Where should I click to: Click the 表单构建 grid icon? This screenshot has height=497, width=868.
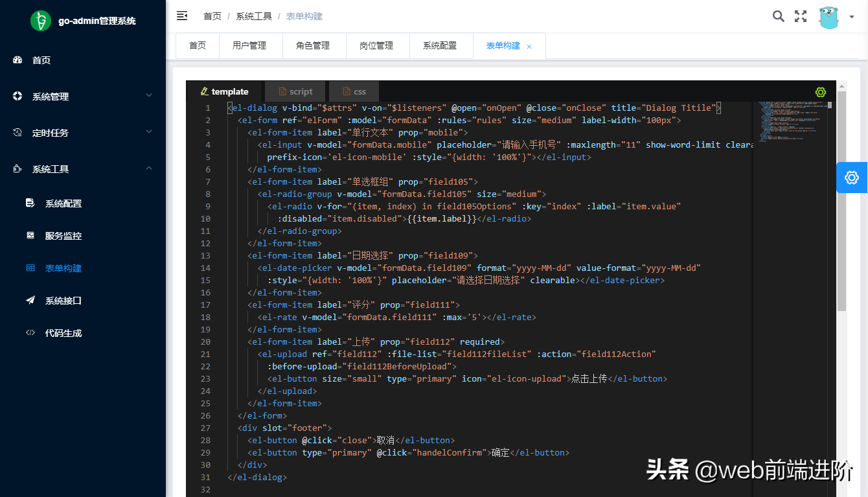pos(30,268)
